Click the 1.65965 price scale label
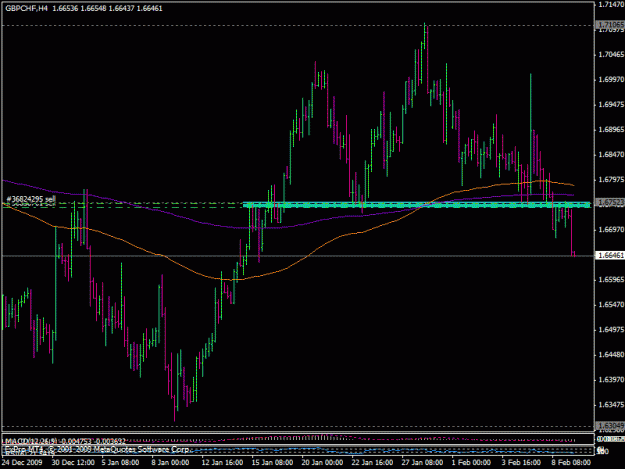This screenshot has height=469, width=625. (611, 280)
